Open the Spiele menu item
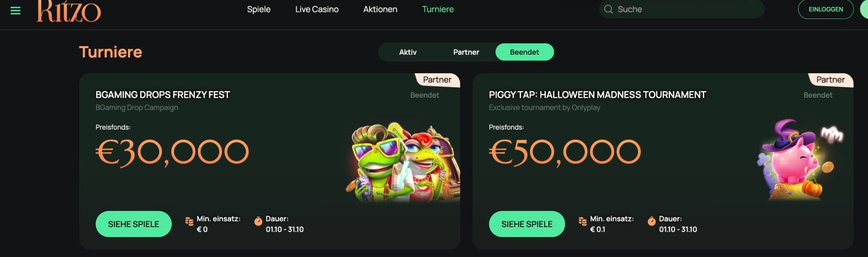Image resolution: width=868 pixels, height=257 pixels. pos(259,9)
